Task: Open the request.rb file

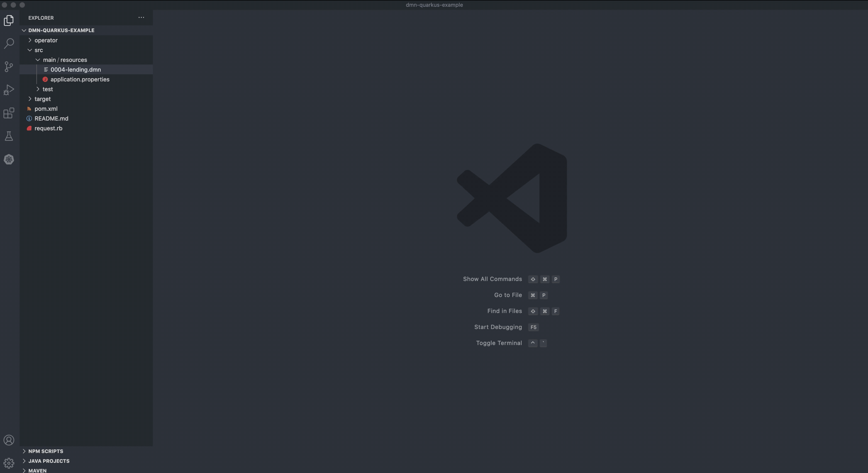Action: tap(48, 128)
